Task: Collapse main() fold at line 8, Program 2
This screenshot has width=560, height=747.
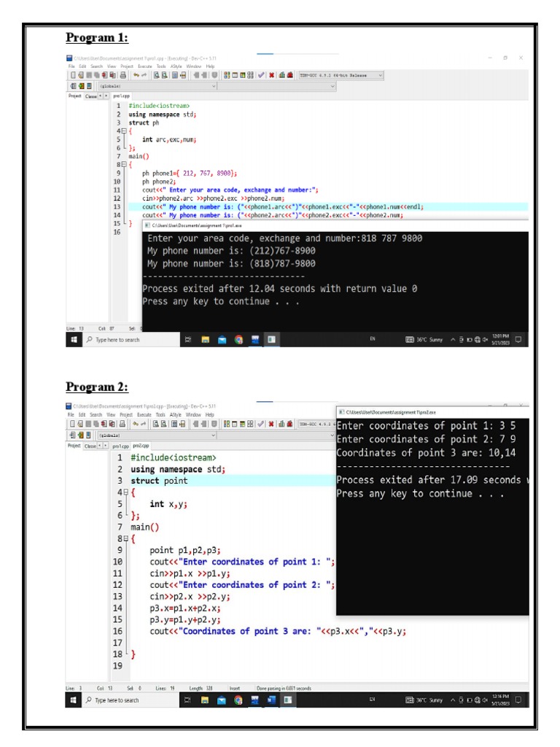Action: pos(125,539)
